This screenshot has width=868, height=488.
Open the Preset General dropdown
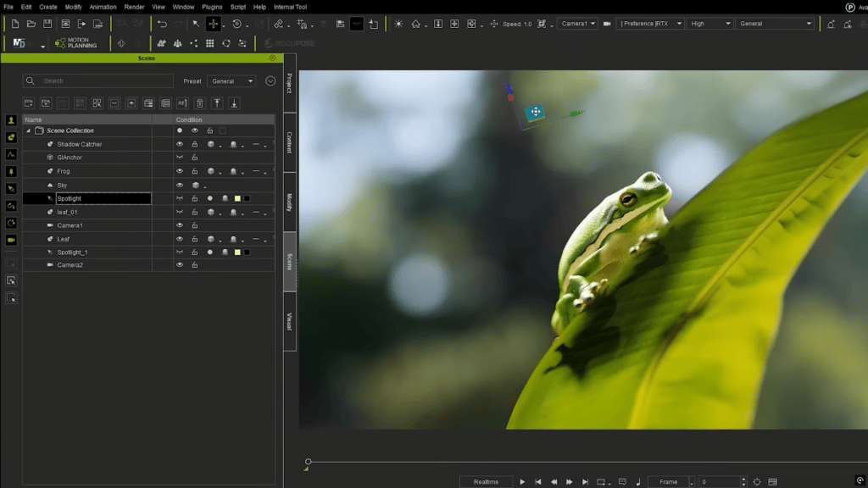[231, 80]
